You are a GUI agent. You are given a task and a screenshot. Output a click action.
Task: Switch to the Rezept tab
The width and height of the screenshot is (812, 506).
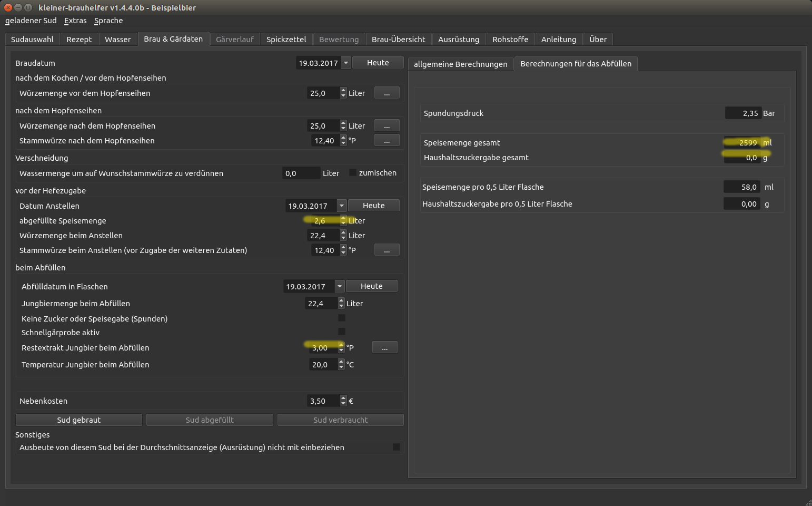[79, 40]
